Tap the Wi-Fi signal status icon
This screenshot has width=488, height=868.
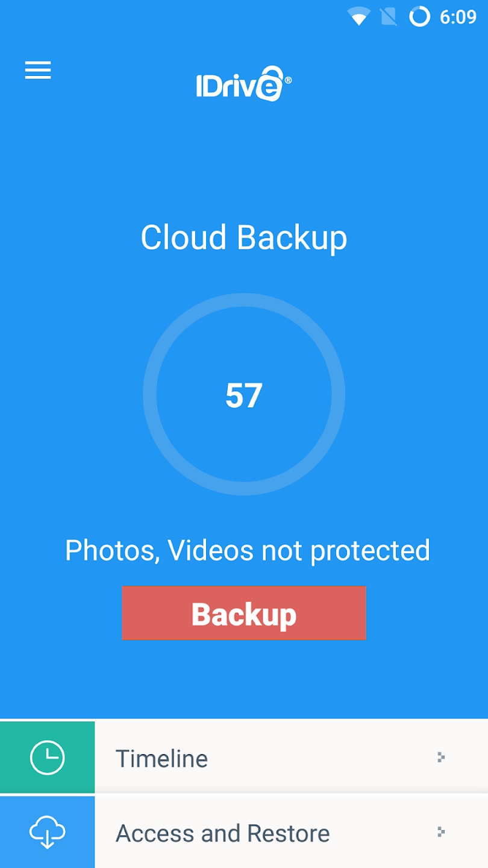coord(358,17)
